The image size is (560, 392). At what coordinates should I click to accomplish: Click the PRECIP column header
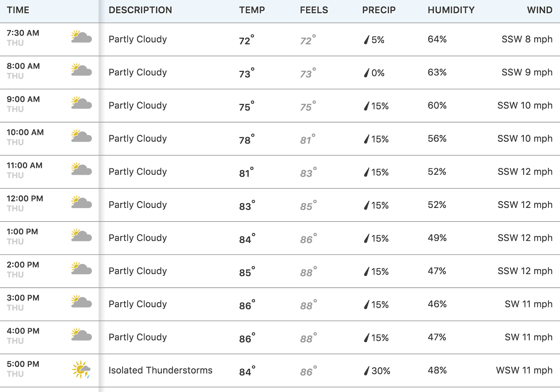(379, 10)
